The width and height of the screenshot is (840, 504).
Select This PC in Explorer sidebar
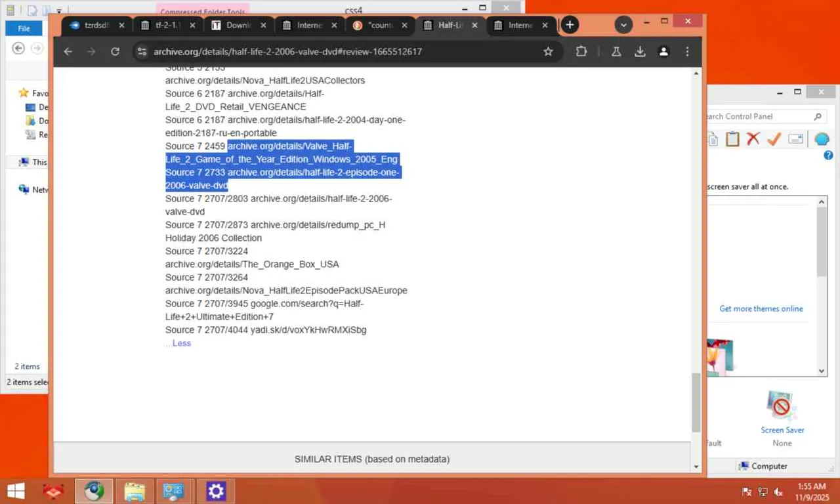33,162
